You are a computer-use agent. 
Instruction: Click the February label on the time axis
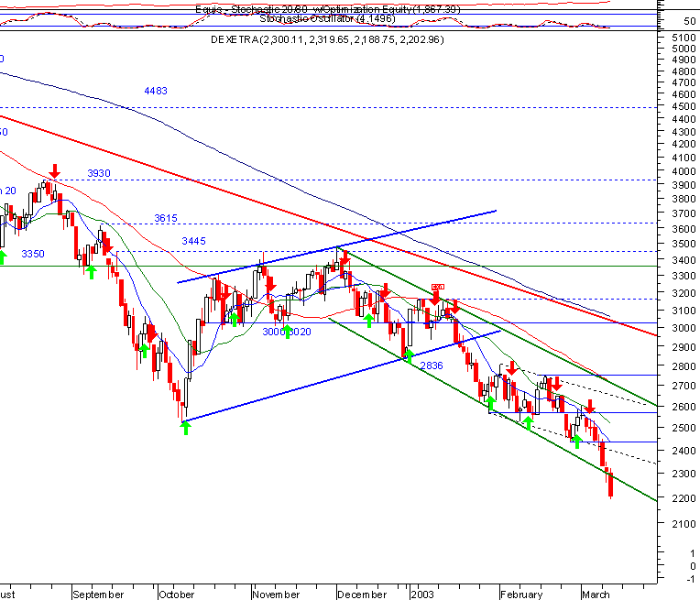tap(521, 595)
